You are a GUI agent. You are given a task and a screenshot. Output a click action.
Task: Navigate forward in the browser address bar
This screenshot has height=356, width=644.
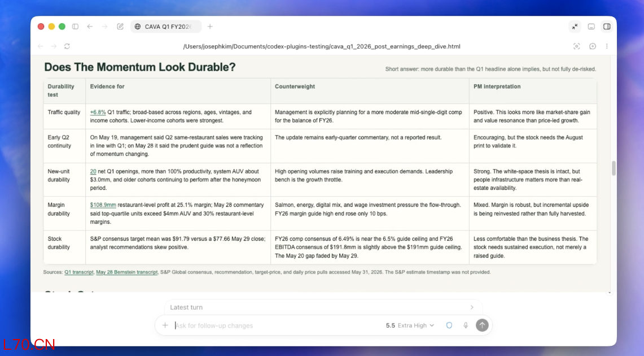[x=54, y=46]
